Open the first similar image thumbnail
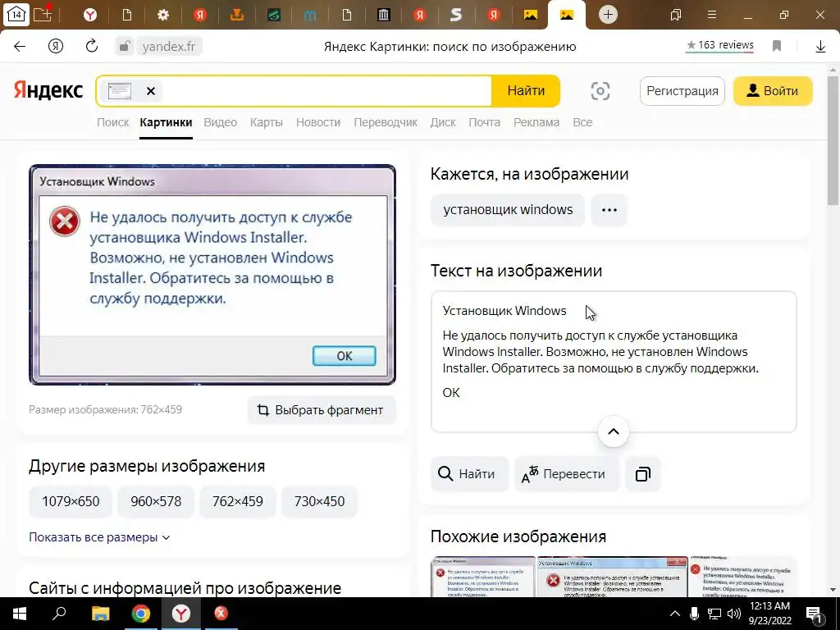 482,577
